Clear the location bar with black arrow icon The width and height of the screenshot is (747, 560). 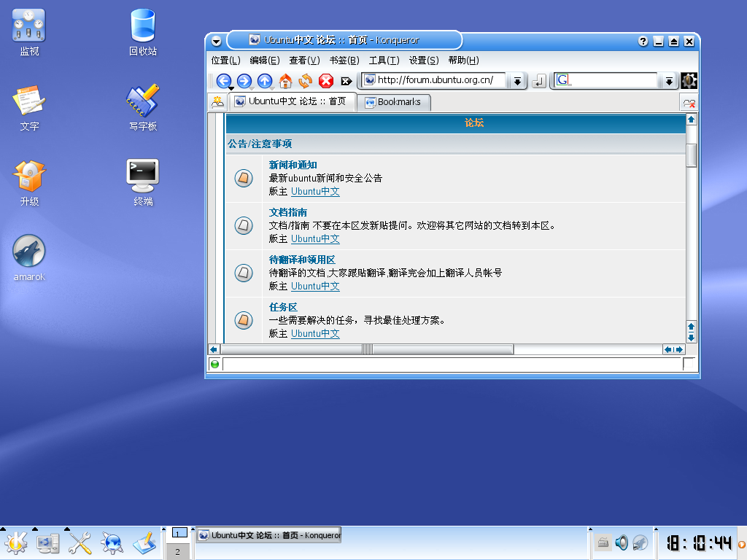pos(347,81)
